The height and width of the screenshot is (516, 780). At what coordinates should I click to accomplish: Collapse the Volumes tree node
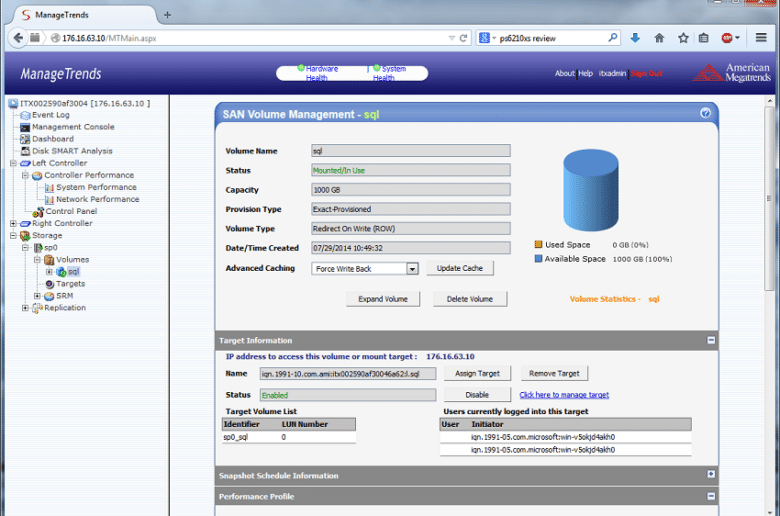37,260
